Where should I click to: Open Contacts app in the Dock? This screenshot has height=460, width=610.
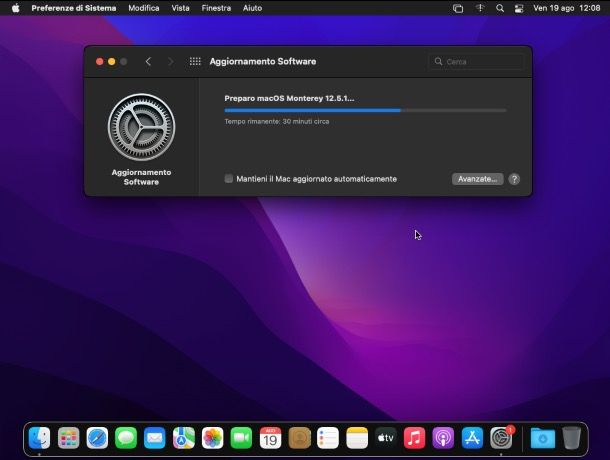coord(299,438)
